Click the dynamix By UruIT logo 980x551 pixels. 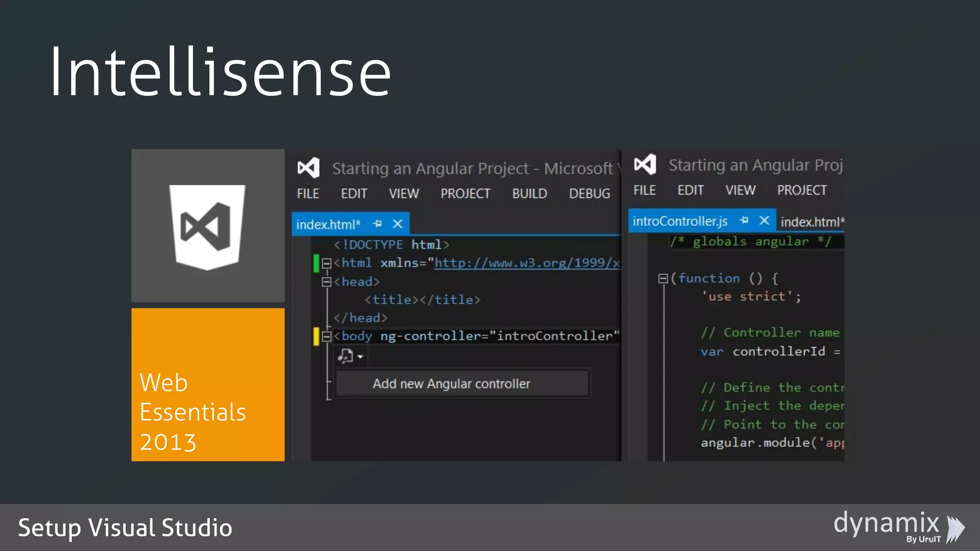pyautogui.click(x=899, y=527)
